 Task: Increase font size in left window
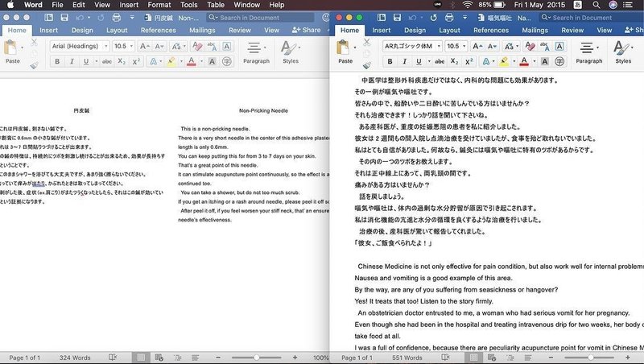tap(145, 47)
